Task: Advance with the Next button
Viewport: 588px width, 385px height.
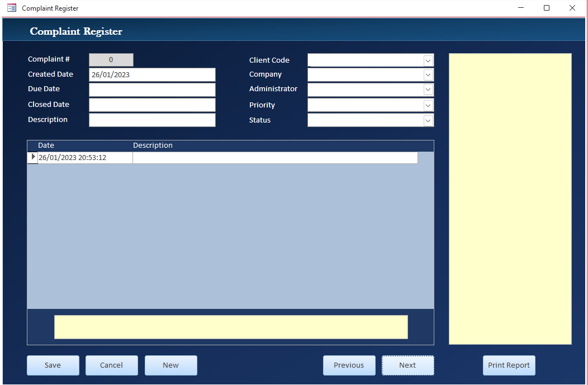Action: [x=407, y=365]
